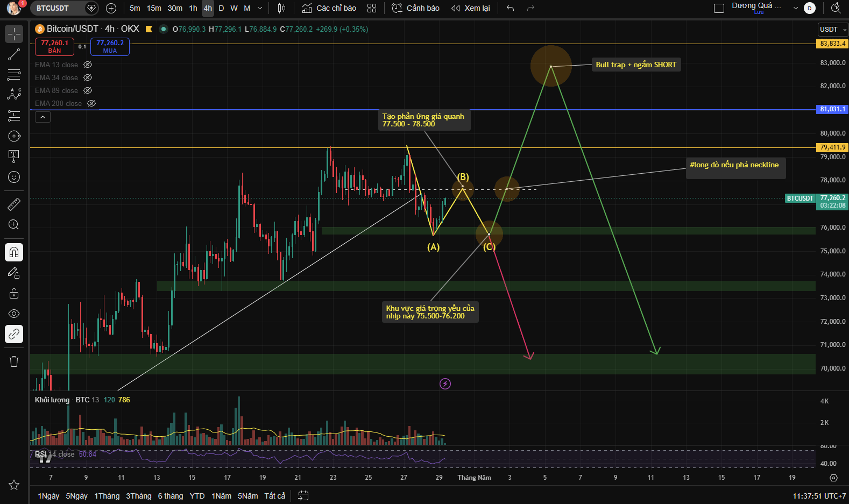This screenshot has height=504, width=849.
Task: Redo the last chart action
Action: (530, 8)
